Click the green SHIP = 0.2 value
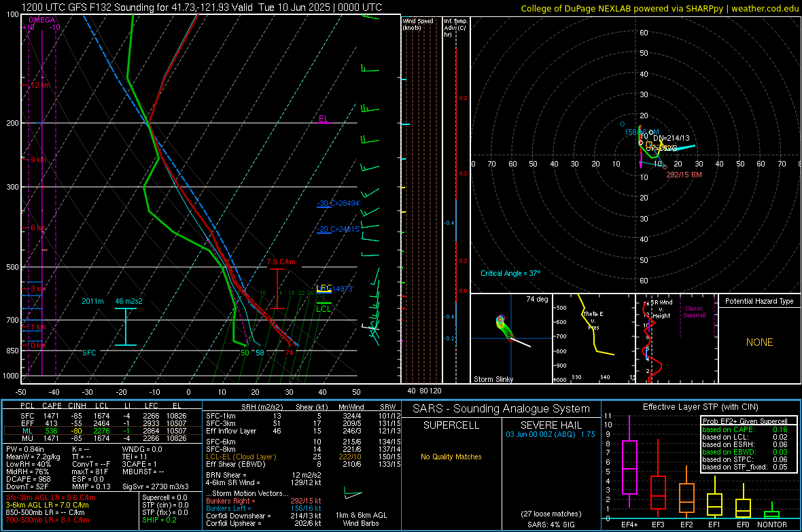 (159, 520)
